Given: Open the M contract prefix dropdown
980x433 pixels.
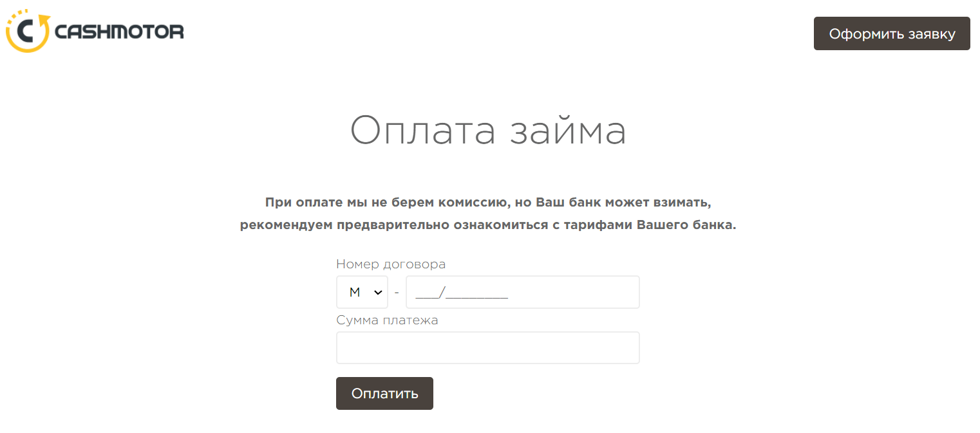Looking at the screenshot, I should 362,292.
